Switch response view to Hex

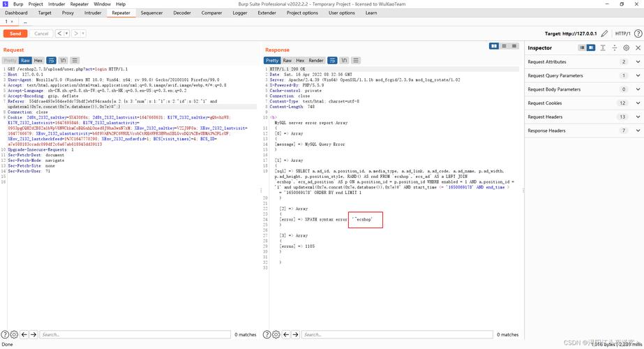[x=300, y=61]
